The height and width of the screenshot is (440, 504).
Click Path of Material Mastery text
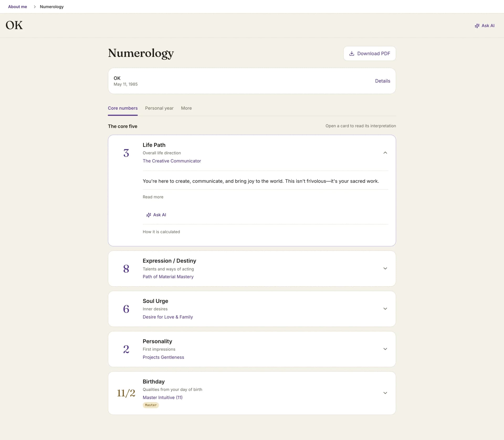168,277
